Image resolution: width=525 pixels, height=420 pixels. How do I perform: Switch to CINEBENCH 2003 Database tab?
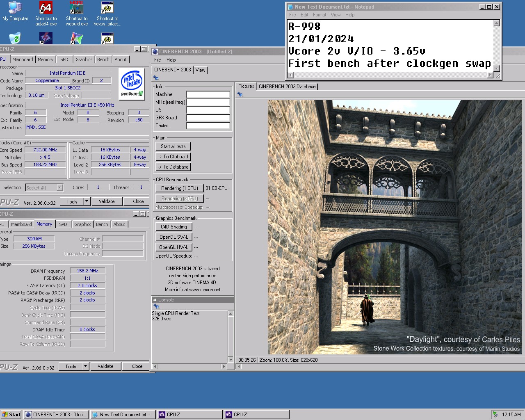click(287, 87)
